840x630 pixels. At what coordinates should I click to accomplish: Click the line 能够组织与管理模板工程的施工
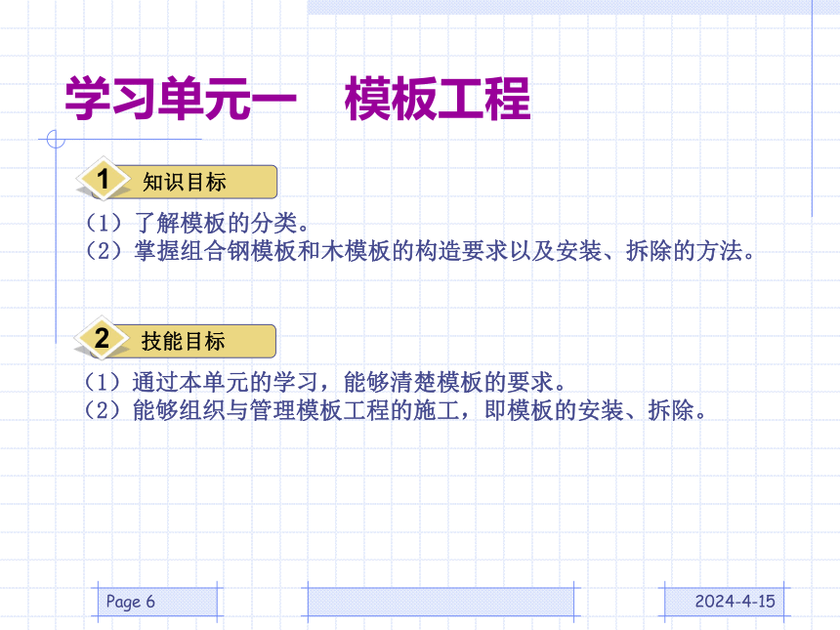[396, 410]
